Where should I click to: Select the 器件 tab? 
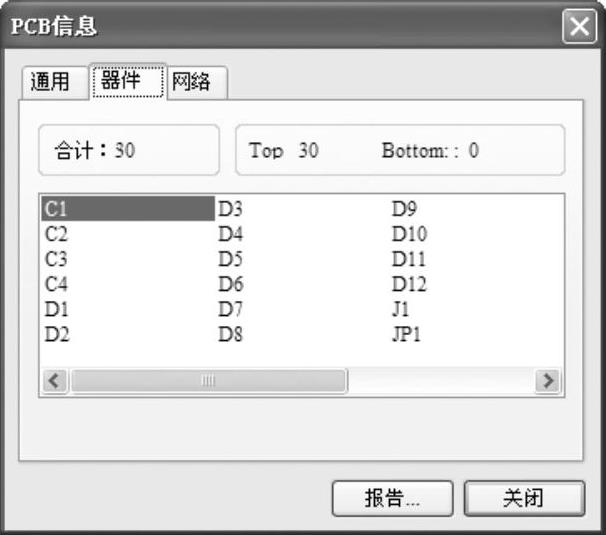pyautogui.click(x=126, y=81)
